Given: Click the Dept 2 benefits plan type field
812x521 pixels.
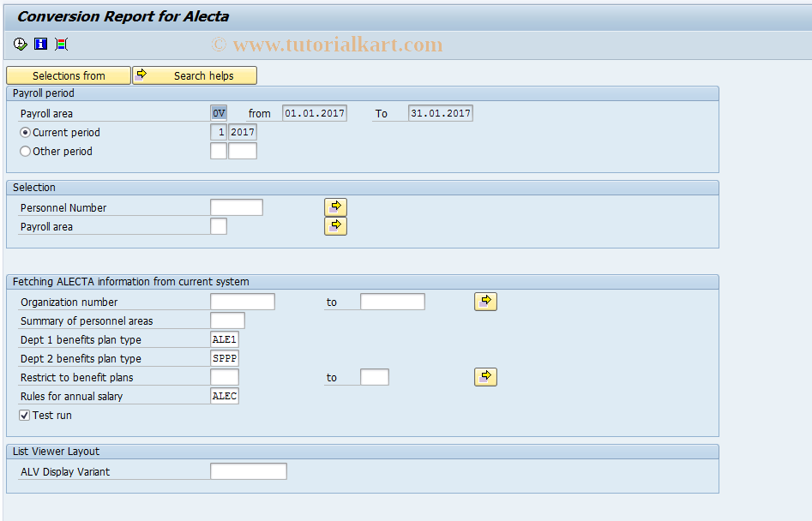Looking at the screenshot, I should click(x=225, y=358).
